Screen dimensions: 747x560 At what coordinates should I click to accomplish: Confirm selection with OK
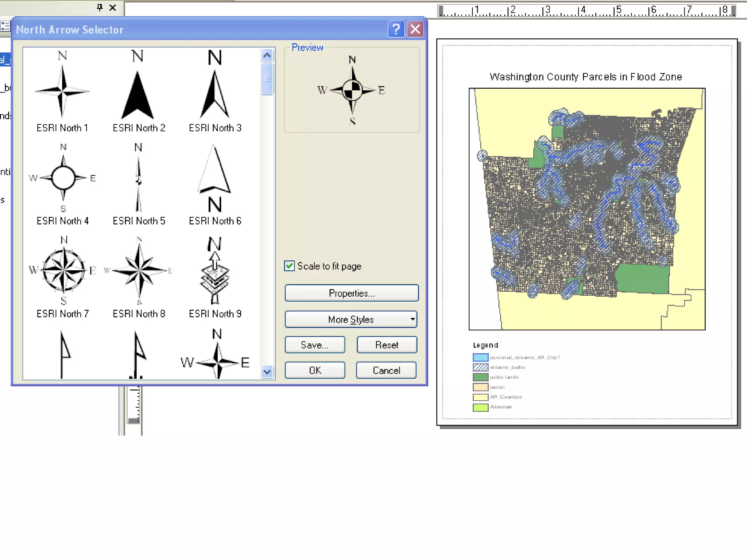click(315, 370)
